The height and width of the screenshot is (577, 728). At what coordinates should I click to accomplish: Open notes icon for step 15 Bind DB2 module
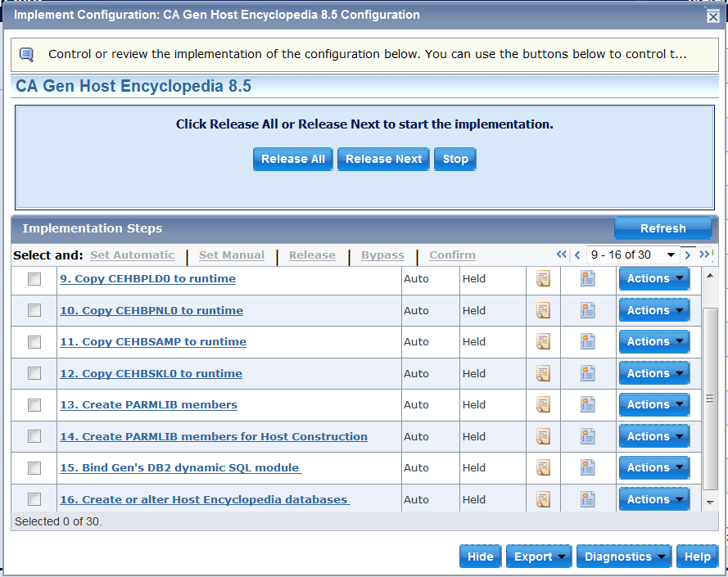pyautogui.click(x=543, y=467)
